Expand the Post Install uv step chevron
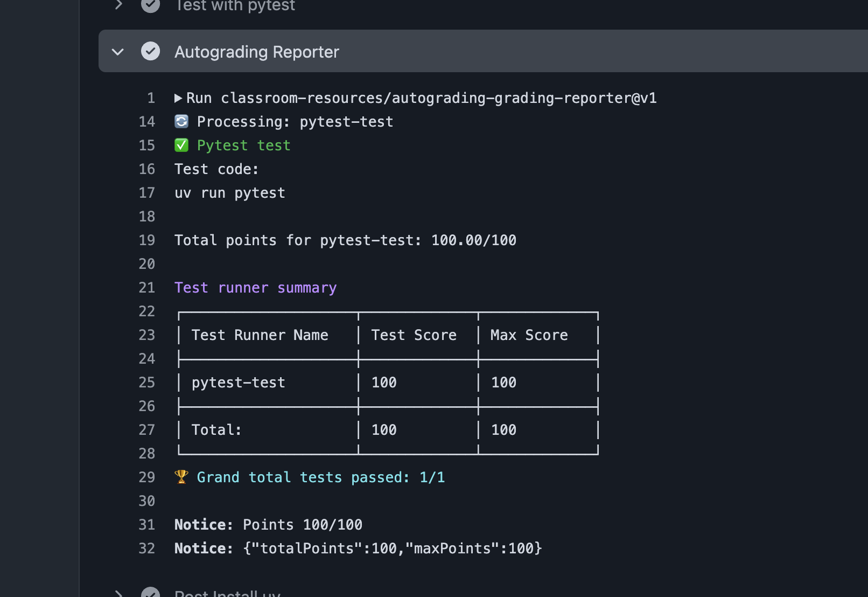 (x=118, y=593)
